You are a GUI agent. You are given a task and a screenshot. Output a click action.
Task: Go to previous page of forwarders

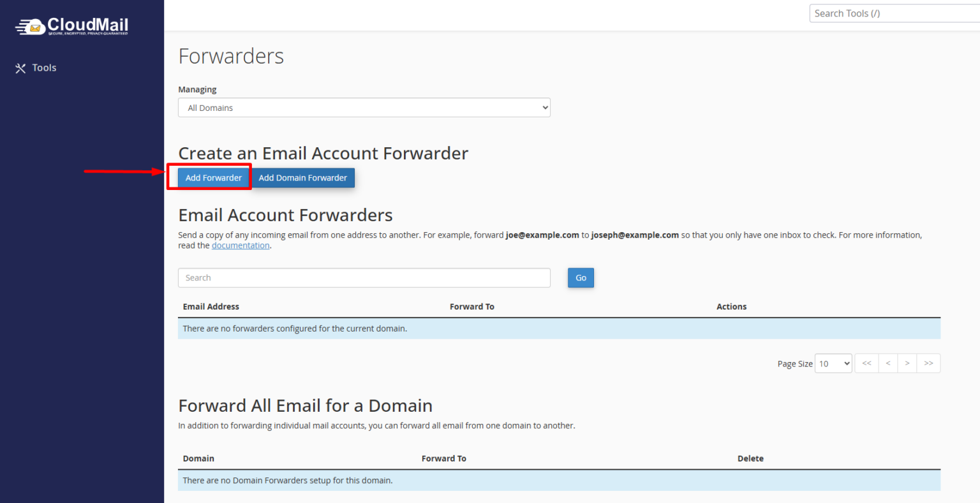click(887, 363)
